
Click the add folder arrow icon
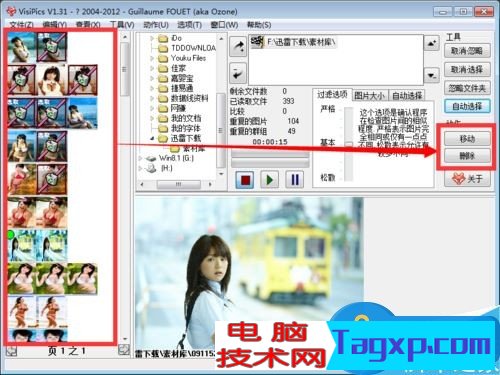(238, 47)
